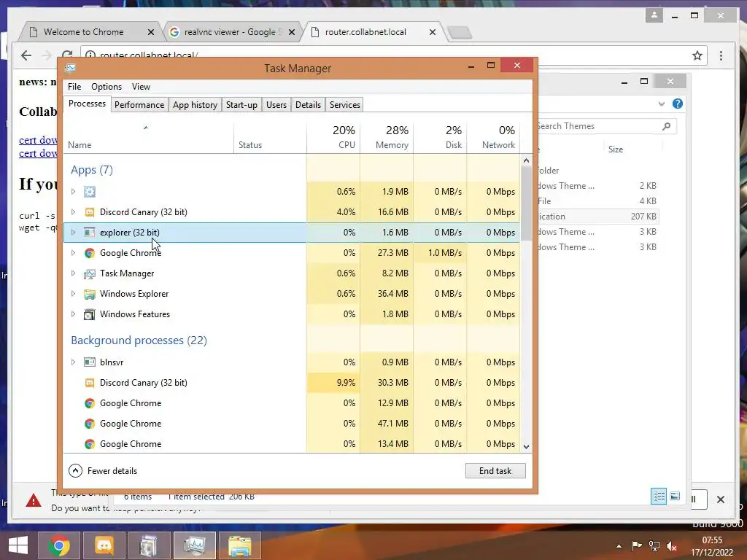This screenshot has width=747, height=560.
Task: Expand the explorer (32 bit) row
Action: 73,233
